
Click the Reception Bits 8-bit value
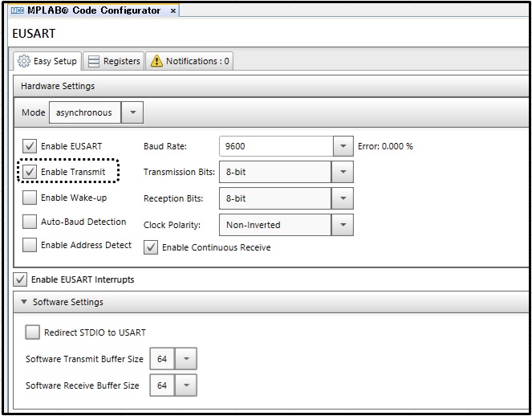(x=275, y=198)
